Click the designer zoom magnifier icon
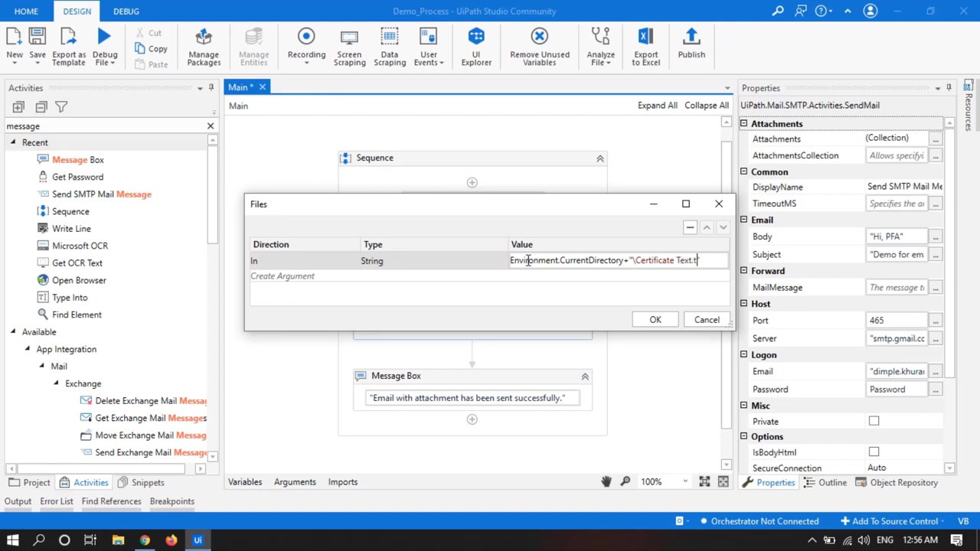The image size is (980, 551). point(626,481)
